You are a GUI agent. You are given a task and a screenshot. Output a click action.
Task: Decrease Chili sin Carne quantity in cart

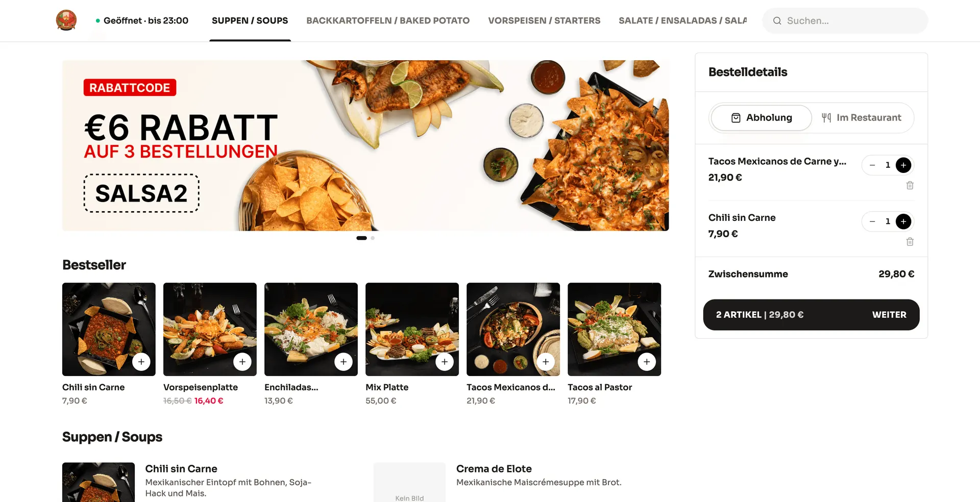(x=872, y=221)
